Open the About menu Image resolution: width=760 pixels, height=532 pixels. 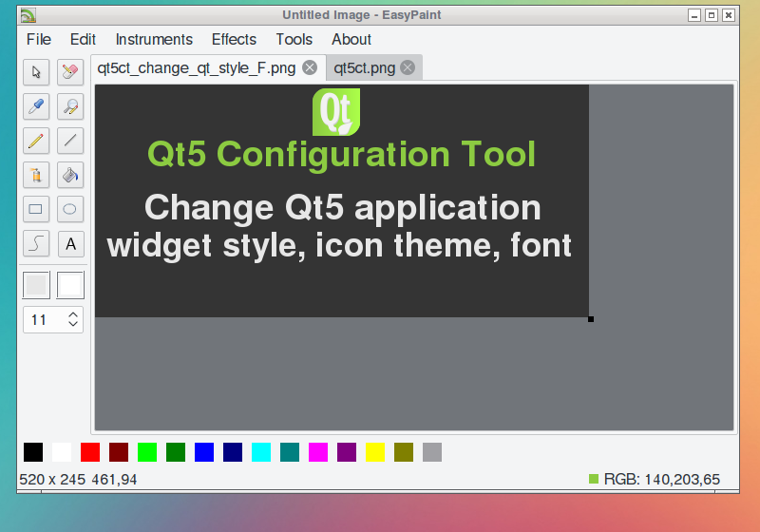point(351,39)
